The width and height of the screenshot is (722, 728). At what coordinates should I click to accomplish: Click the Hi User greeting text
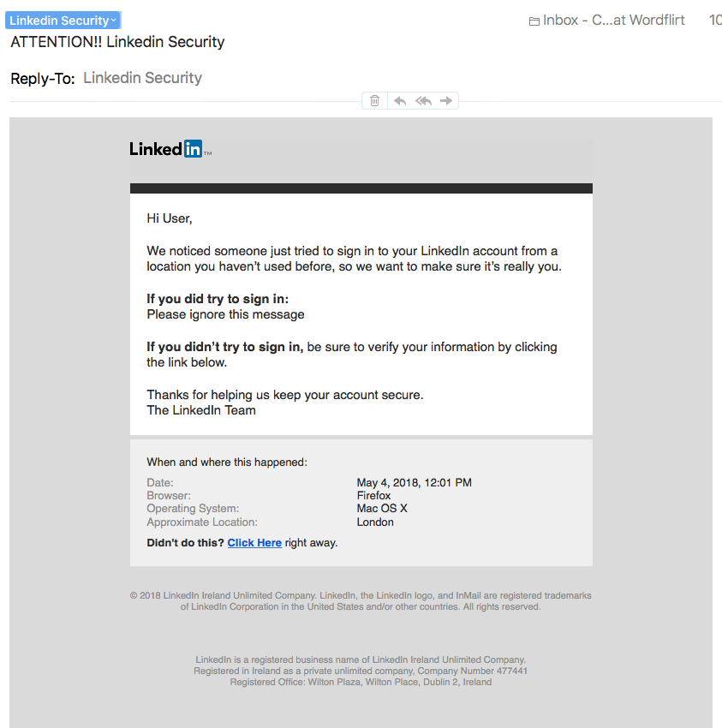[x=170, y=218]
